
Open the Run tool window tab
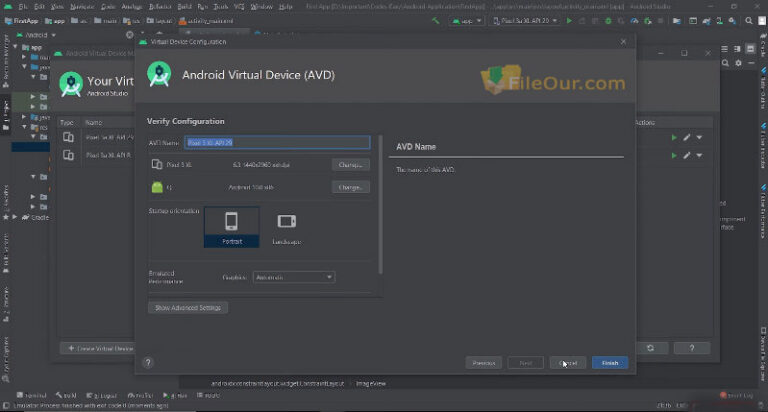[x=175, y=395]
